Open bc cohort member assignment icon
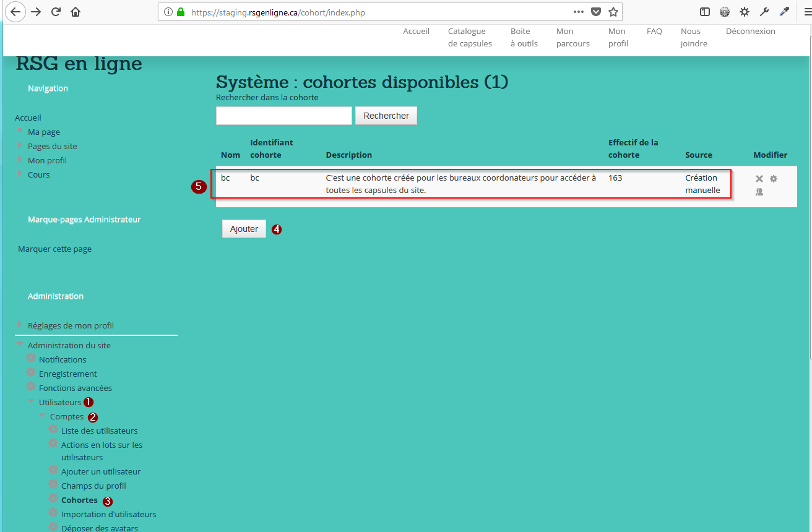 coord(759,192)
